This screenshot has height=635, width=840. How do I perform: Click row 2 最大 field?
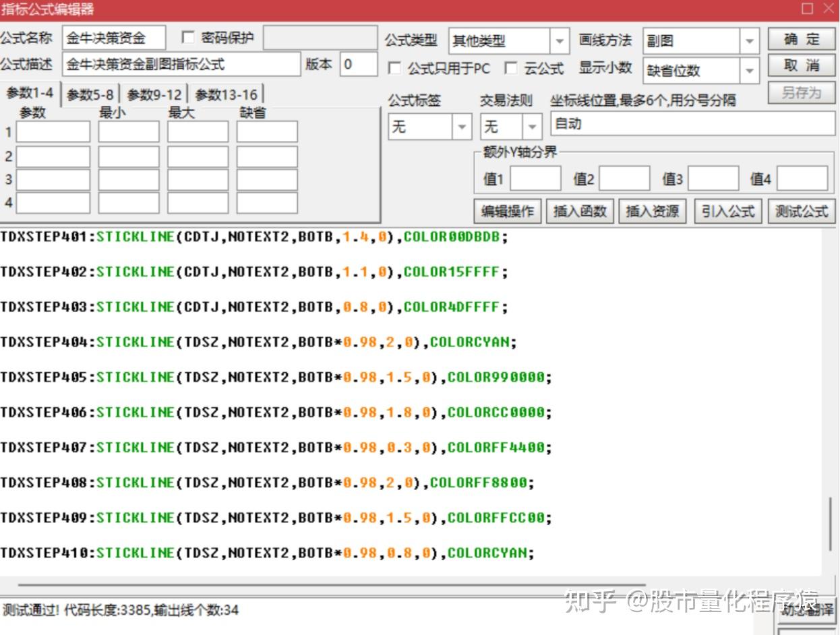click(198, 156)
